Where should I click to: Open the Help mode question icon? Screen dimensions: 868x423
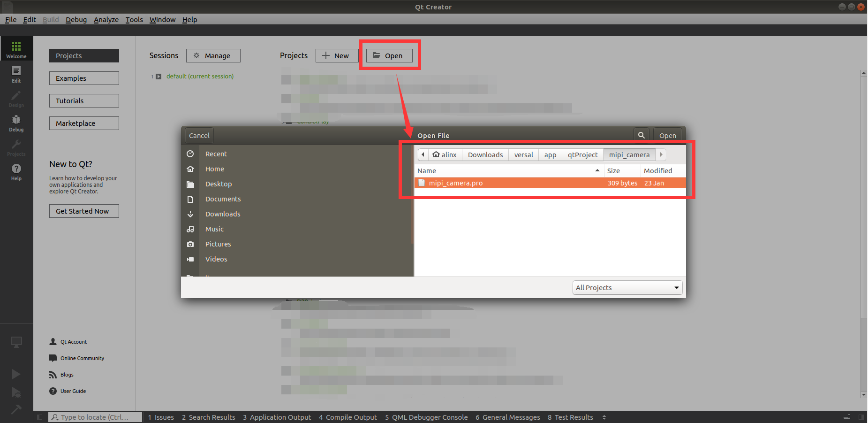16,171
